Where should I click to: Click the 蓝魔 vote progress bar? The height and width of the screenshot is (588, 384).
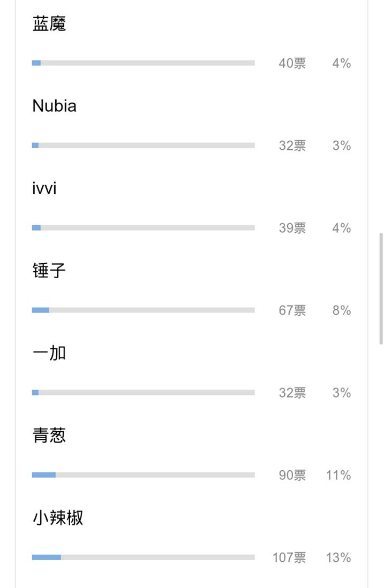click(x=144, y=63)
